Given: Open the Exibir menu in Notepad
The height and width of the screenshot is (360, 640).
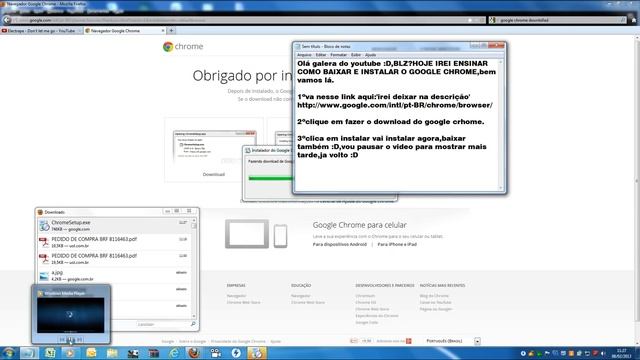Looking at the screenshot, I should coord(356,55).
